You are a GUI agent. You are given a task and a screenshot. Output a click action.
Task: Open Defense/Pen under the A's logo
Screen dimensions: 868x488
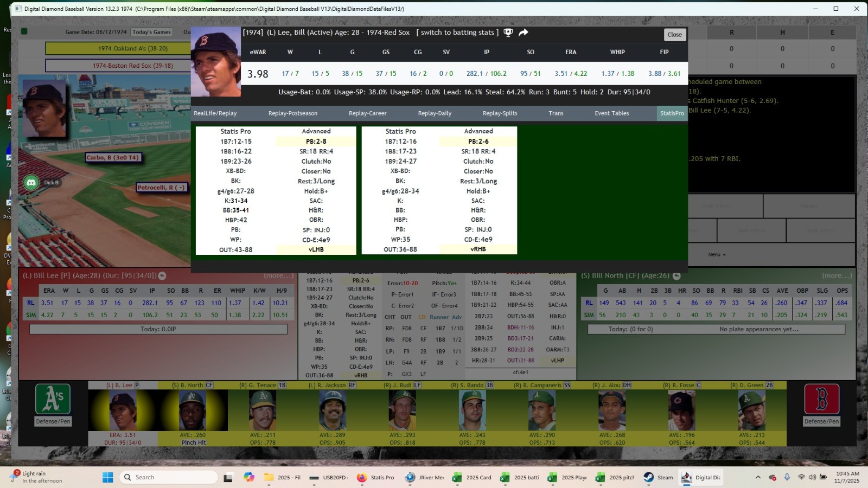tap(53, 421)
